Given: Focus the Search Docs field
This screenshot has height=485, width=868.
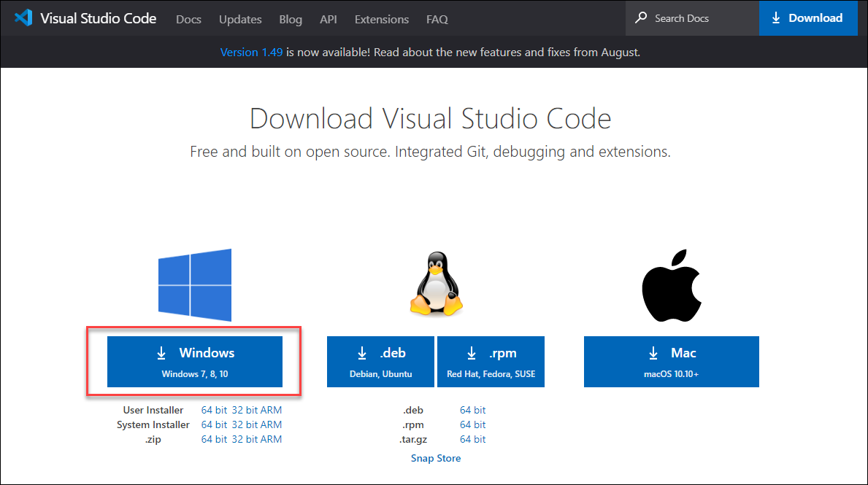Looking at the screenshot, I should coord(692,18).
